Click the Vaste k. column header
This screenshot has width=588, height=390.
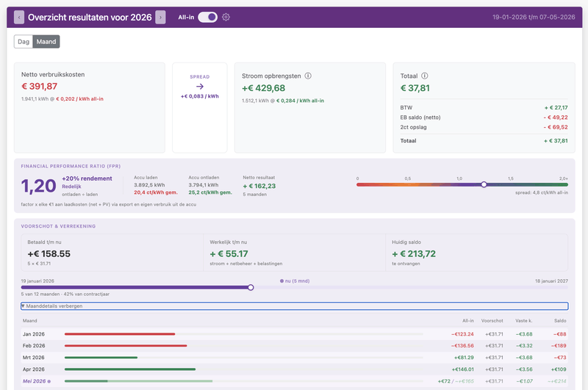point(523,321)
